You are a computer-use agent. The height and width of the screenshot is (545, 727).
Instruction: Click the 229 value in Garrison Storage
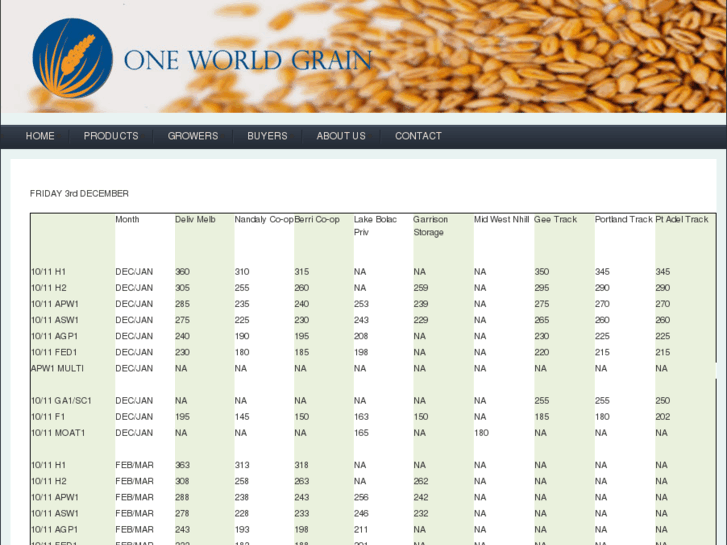[x=421, y=320]
